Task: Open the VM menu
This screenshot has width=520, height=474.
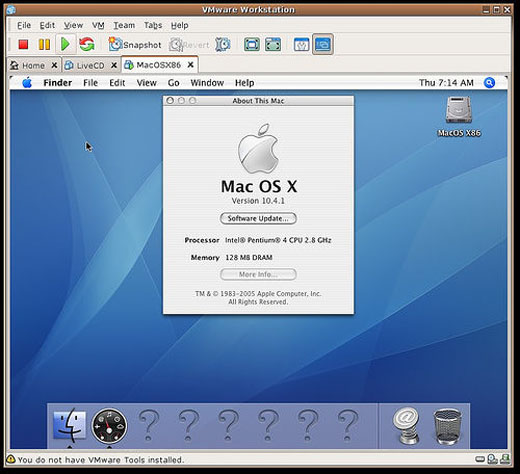Action: coord(98,25)
